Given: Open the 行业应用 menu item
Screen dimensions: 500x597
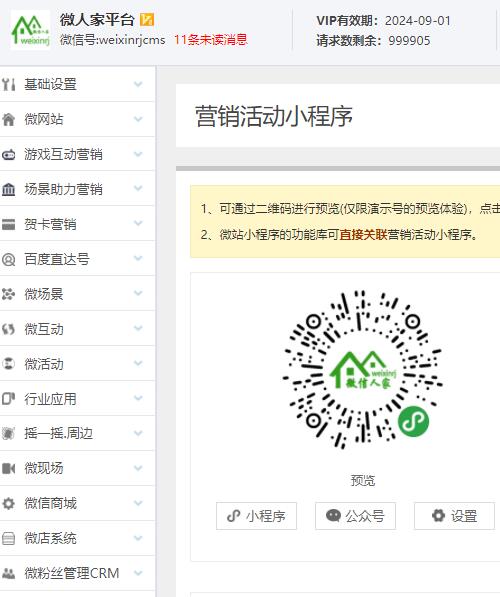Looking at the screenshot, I should (x=77, y=399).
